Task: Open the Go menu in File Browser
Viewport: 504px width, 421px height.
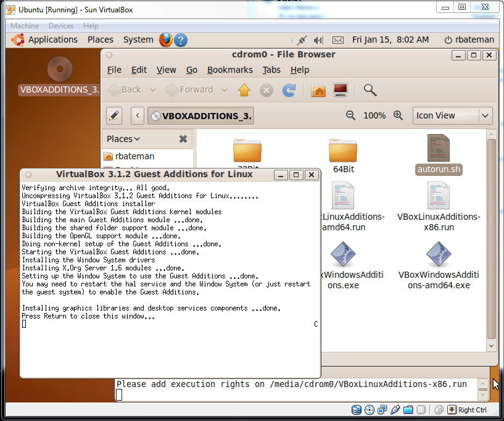Action: coord(192,70)
